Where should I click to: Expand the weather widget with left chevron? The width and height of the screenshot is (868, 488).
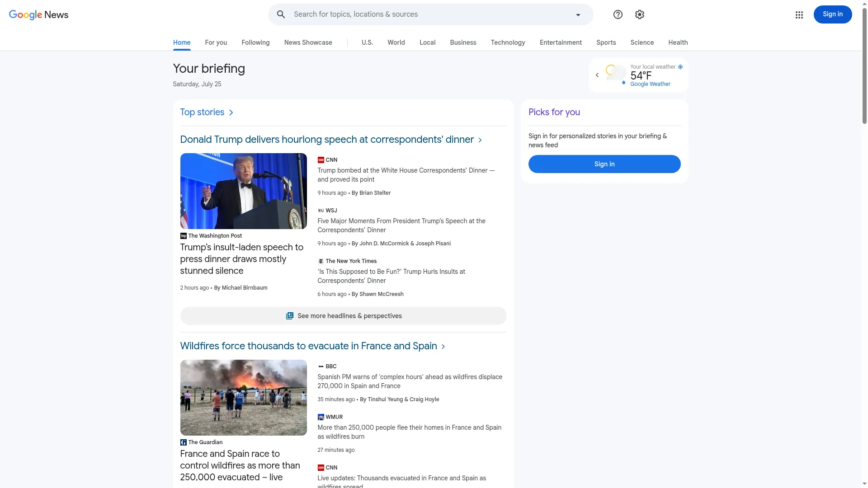[x=597, y=75]
